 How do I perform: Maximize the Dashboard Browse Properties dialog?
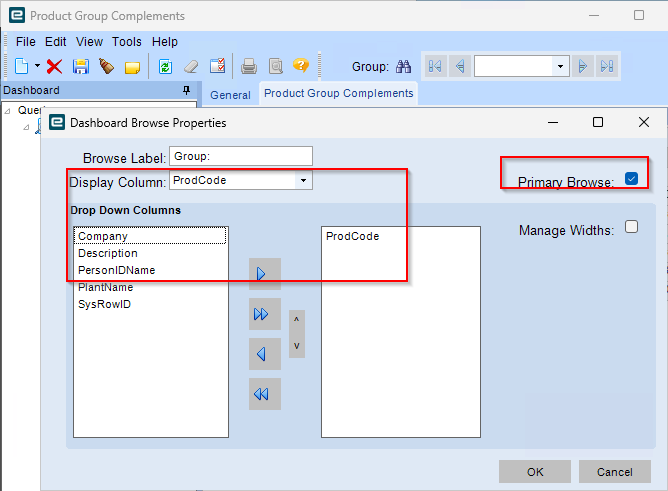[x=598, y=122]
